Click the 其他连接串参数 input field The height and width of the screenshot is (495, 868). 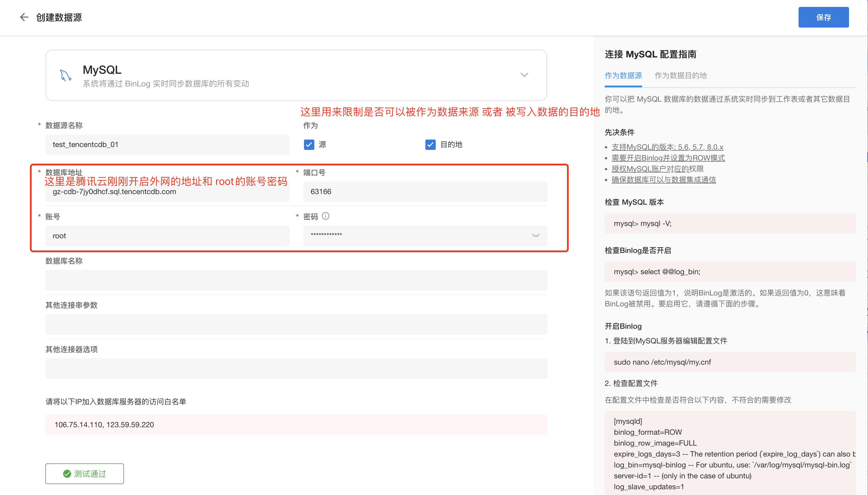296,324
